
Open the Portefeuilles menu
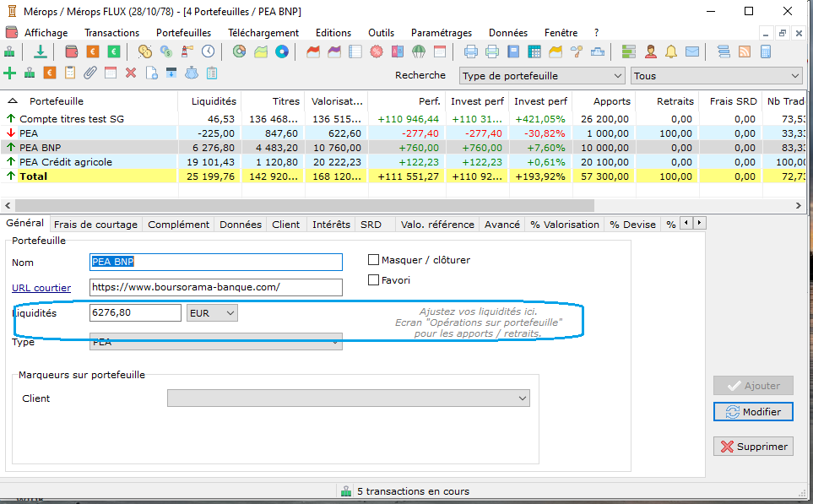pos(183,33)
